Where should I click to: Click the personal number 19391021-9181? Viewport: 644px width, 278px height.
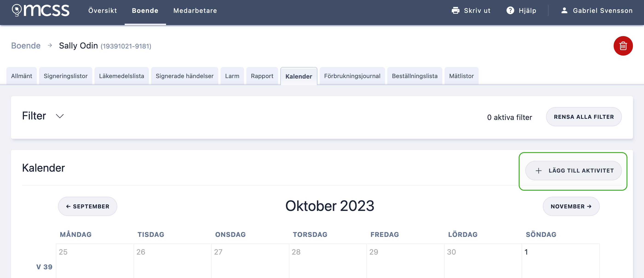click(x=126, y=46)
